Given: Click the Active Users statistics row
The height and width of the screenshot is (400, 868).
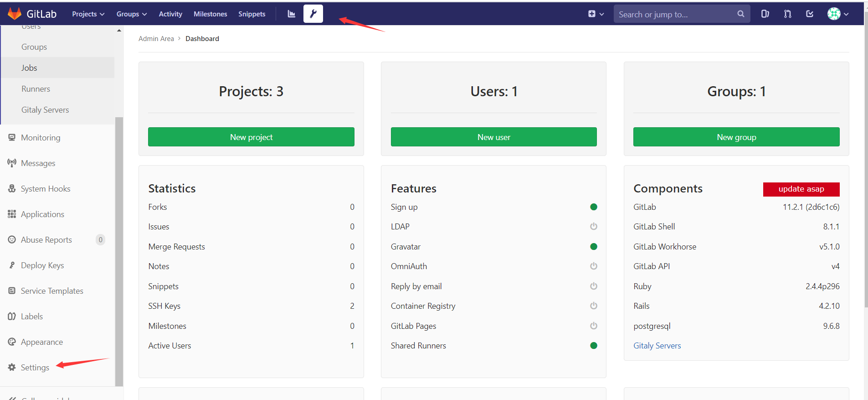Looking at the screenshot, I should click(251, 346).
